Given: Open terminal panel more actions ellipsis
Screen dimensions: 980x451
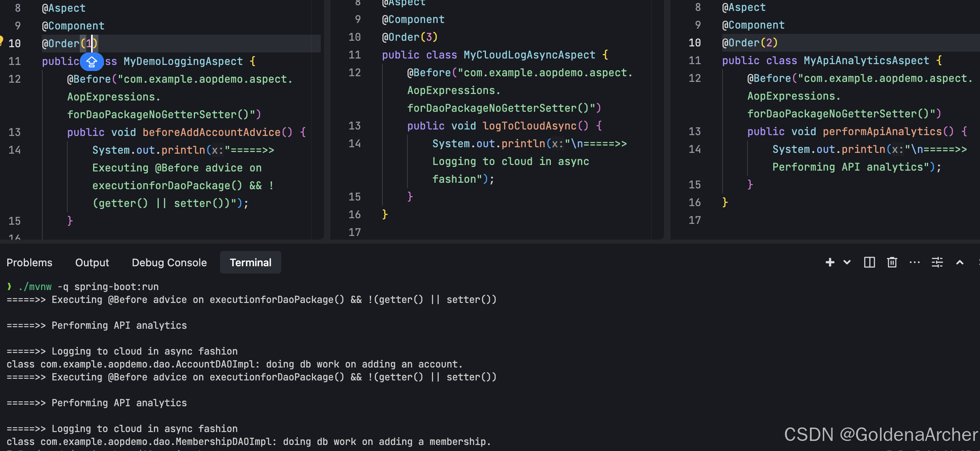Looking at the screenshot, I should pyautogui.click(x=915, y=263).
